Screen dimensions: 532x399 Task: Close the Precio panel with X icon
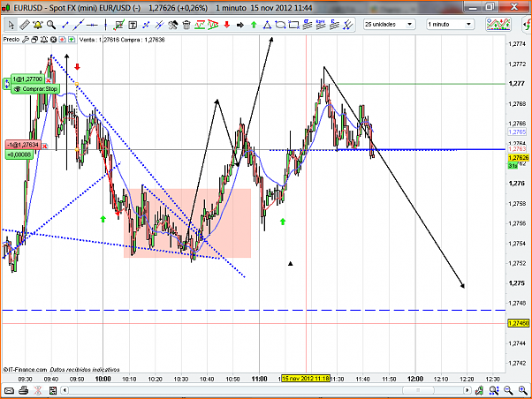coord(53,40)
